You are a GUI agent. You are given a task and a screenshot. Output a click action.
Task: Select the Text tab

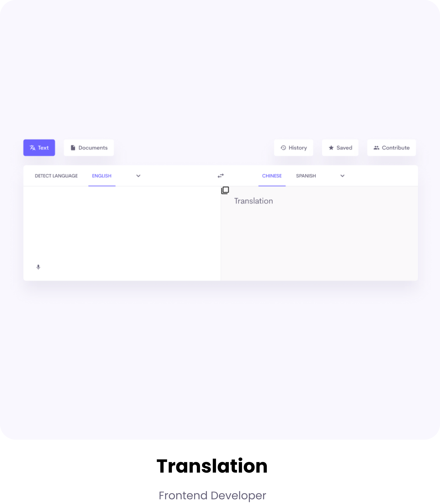(x=39, y=147)
